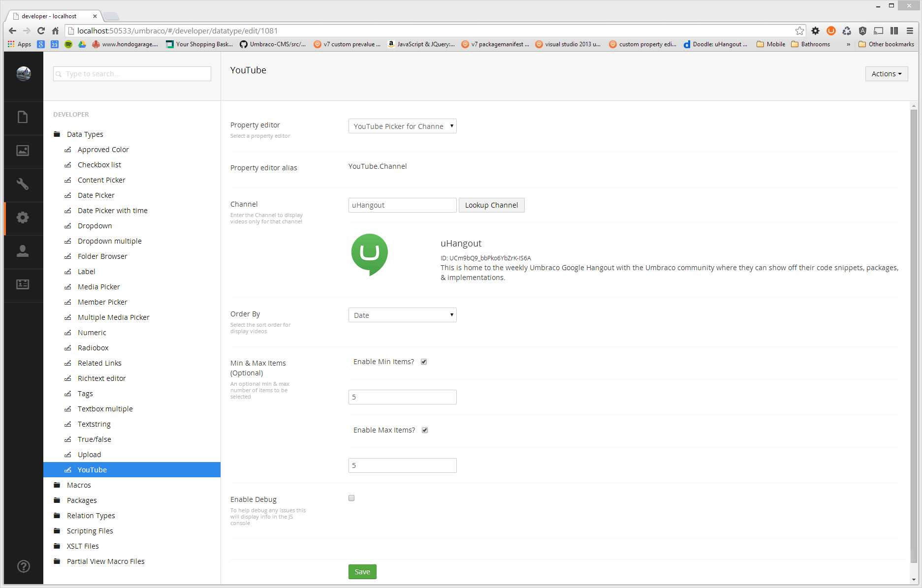The image size is (922, 588).
Task: Click the Google Drive bookmark icon
Action: pyautogui.click(x=82, y=44)
